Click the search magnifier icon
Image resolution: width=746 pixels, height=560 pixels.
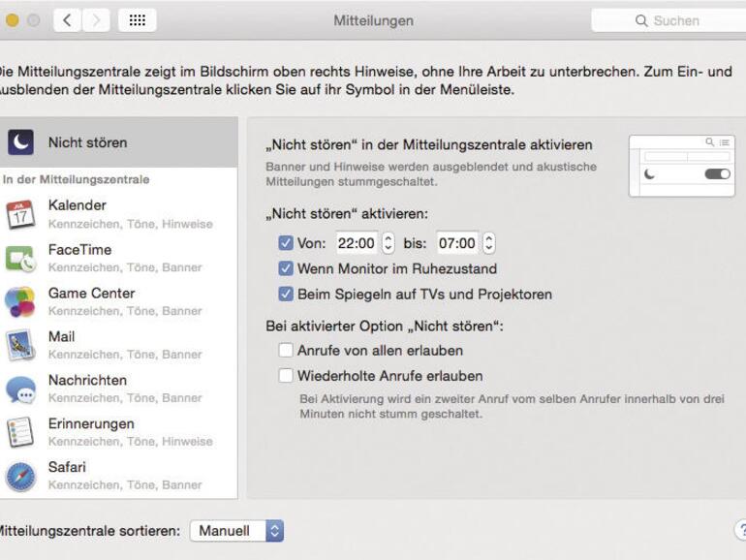tap(641, 20)
